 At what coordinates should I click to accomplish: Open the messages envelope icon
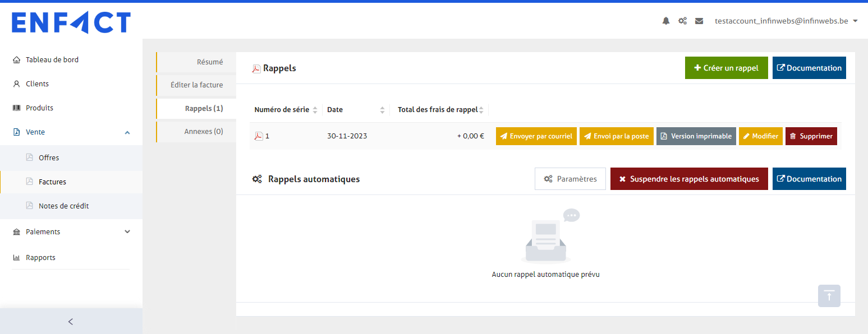coord(699,21)
